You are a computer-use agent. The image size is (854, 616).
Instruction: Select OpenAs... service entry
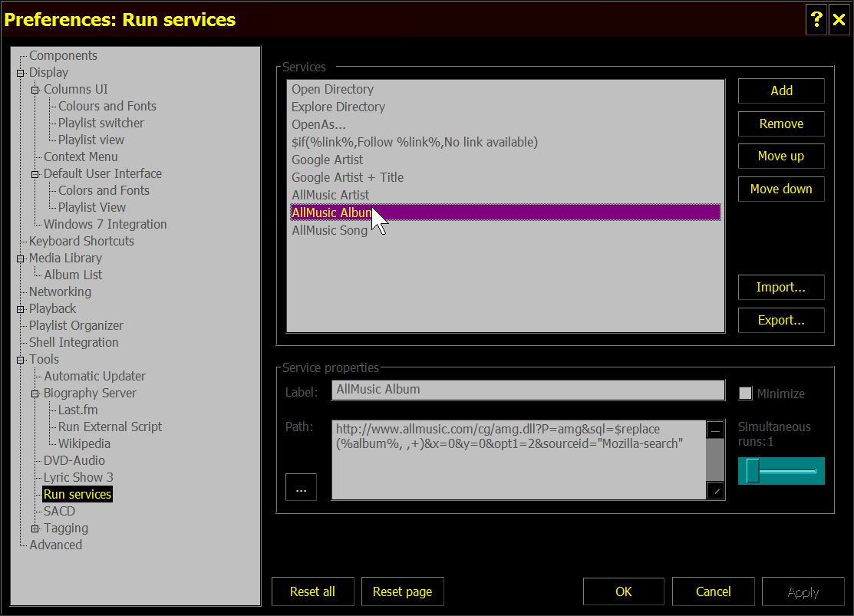[x=506, y=125]
